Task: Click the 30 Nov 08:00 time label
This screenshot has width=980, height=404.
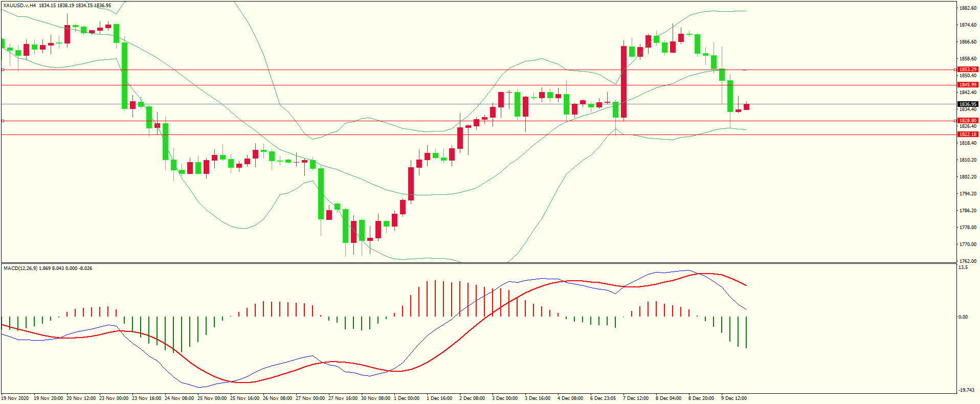Action: pyautogui.click(x=376, y=398)
